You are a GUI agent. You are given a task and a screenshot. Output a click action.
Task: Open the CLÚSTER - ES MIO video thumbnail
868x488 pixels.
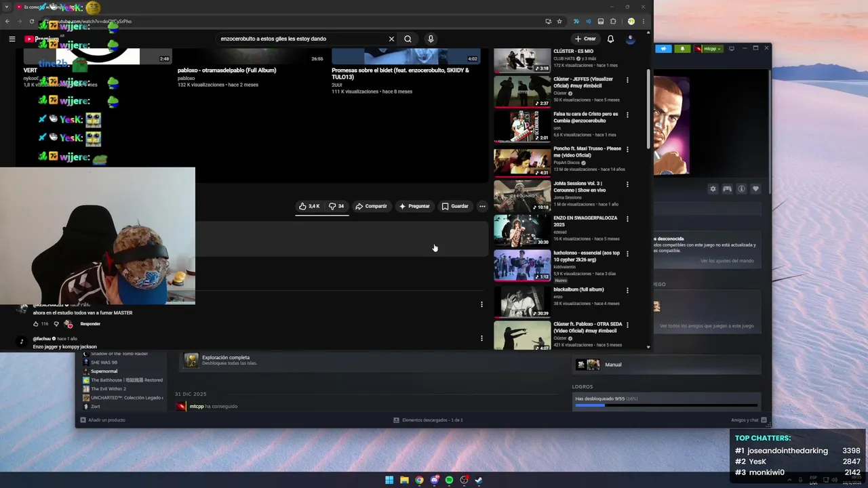pos(522,60)
